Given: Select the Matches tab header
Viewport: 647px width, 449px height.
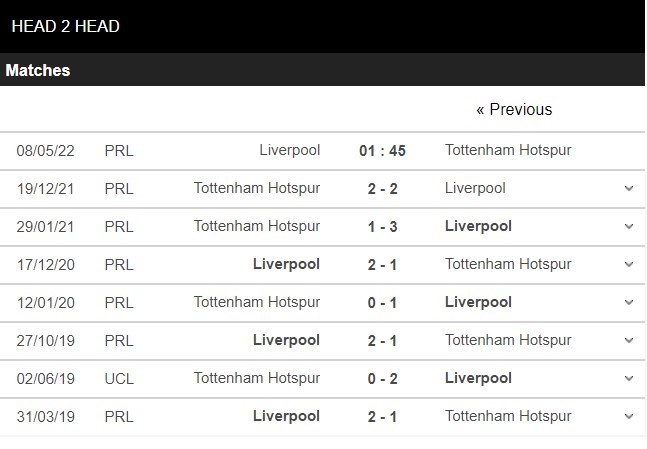Looking at the screenshot, I should (x=38, y=70).
